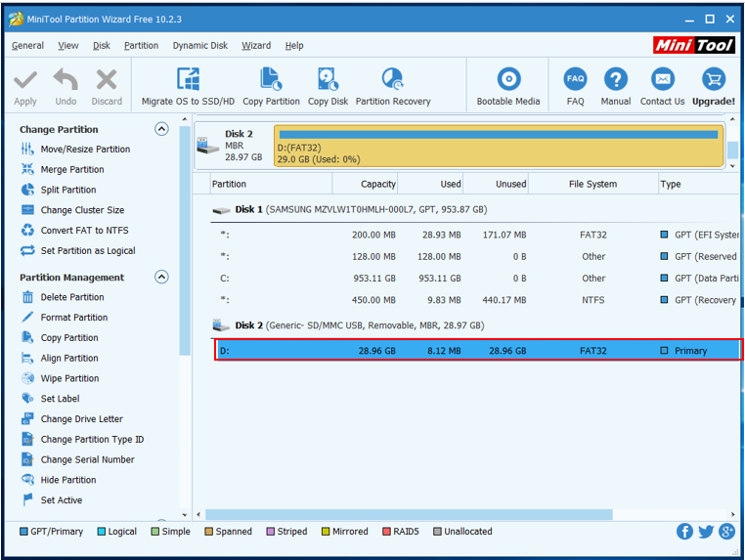The image size is (745, 560).
Task: Open the Wizard menu
Action: pos(256,46)
